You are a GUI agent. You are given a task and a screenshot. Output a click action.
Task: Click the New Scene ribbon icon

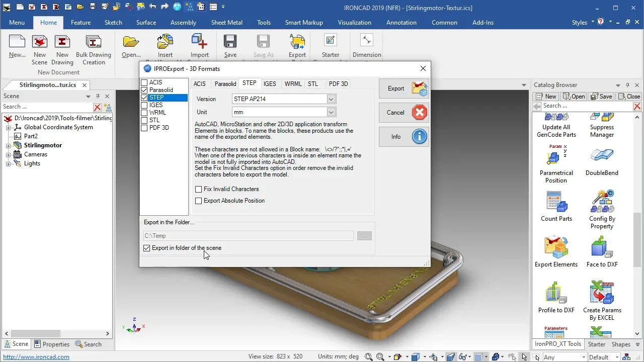pos(40,50)
